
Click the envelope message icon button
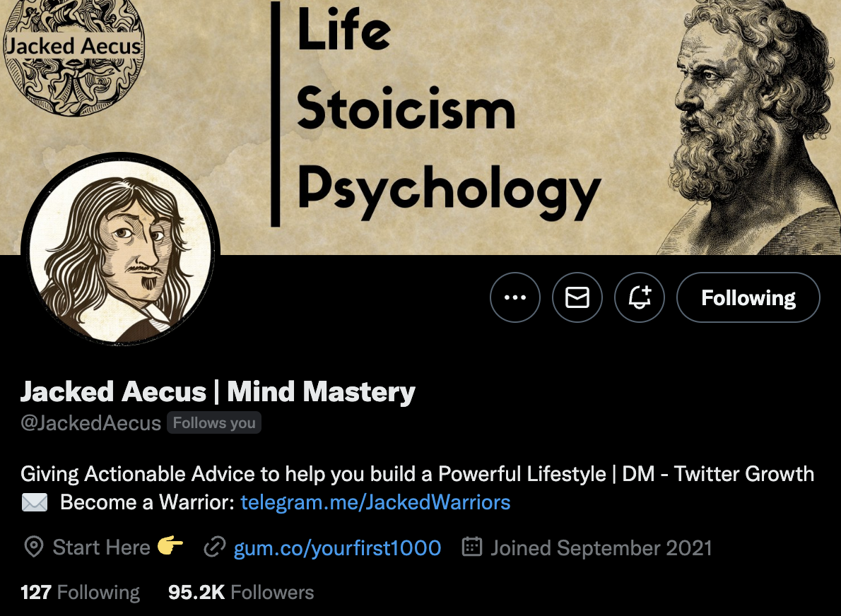point(577,297)
